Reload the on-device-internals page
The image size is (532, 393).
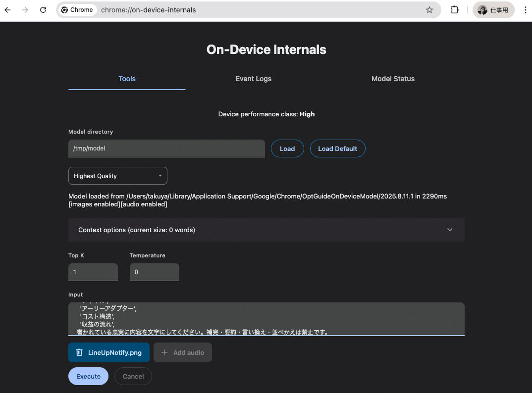pos(43,10)
